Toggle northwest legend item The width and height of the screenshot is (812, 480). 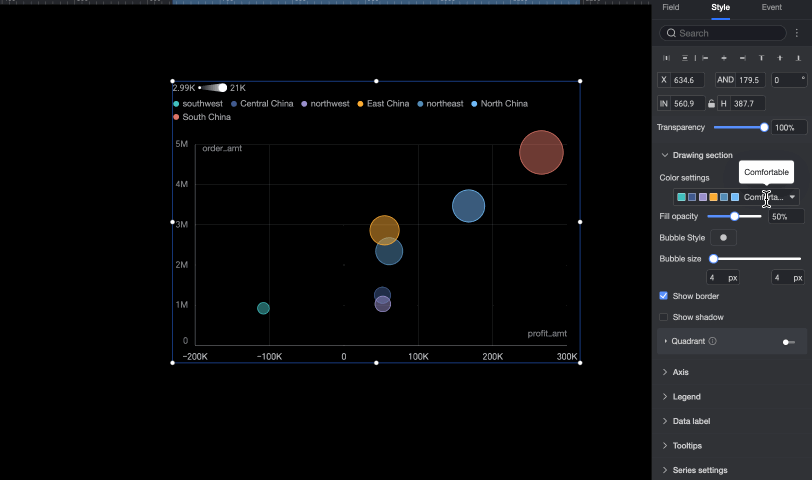point(325,104)
